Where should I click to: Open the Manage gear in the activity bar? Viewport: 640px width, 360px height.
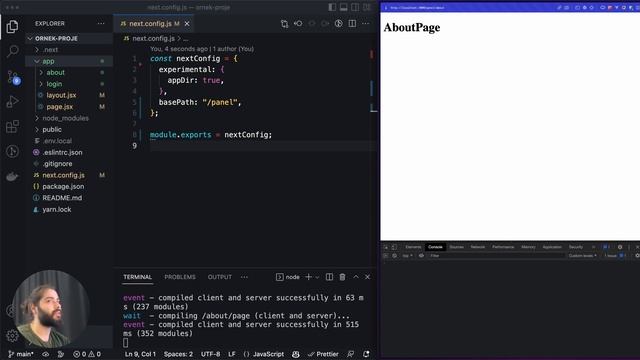[x=12, y=336]
